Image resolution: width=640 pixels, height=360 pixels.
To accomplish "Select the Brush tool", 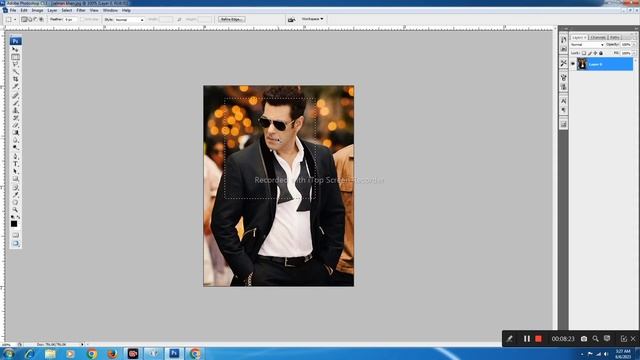I will 16,103.
